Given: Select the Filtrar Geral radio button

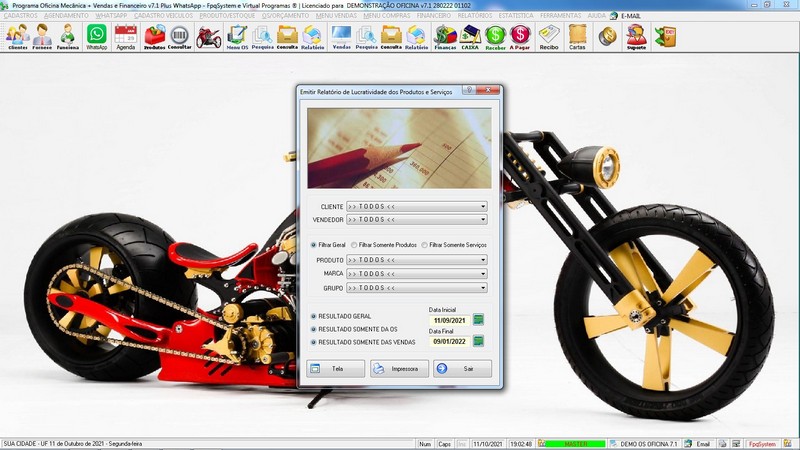Looking at the screenshot, I should pyautogui.click(x=313, y=245).
